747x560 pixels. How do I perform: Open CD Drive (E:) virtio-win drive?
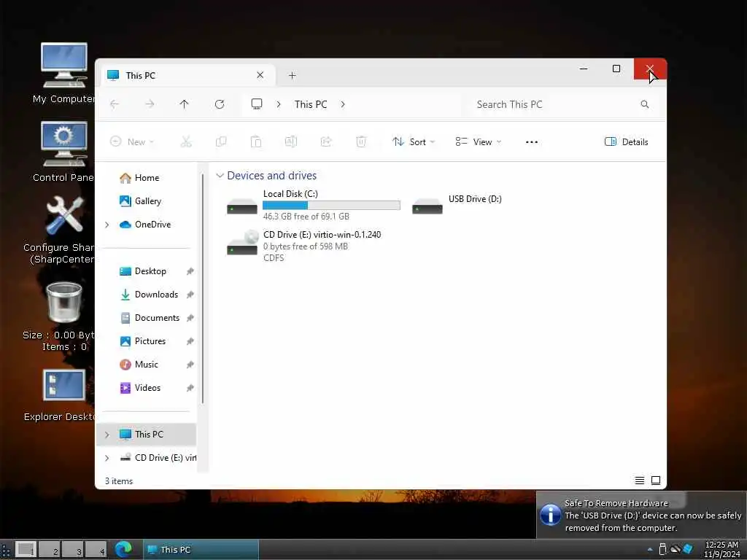pos(305,246)
